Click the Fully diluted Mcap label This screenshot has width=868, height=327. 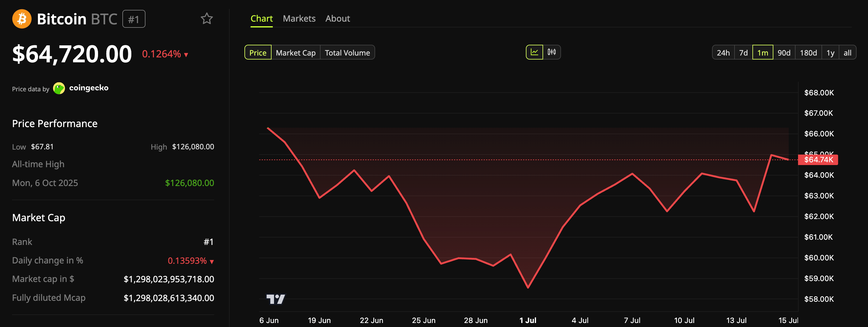[x=49, y=298]
